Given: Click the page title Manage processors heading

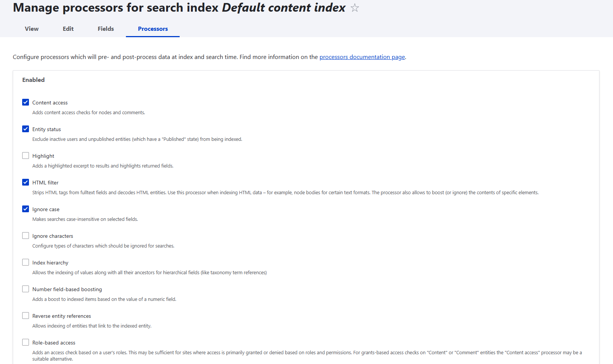Looking at the screenshot, I should (x=179, y=8).
